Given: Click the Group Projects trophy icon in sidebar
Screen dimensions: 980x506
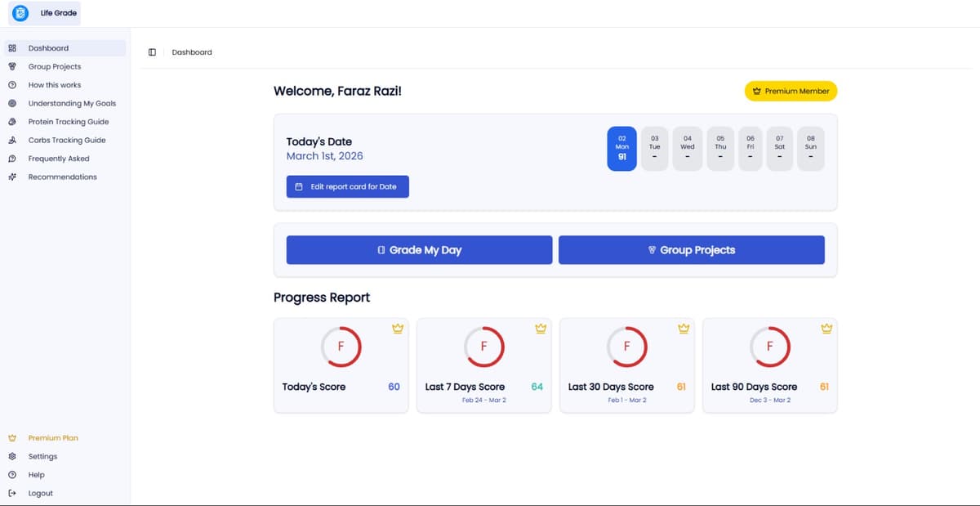Looking at the screenshot, I should coord(12,67).
